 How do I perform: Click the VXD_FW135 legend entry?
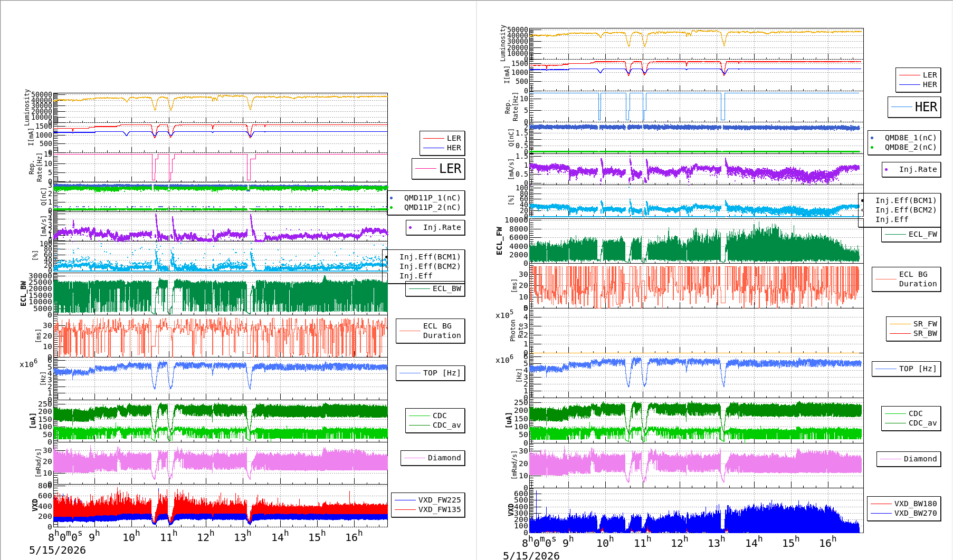(428, 509)
